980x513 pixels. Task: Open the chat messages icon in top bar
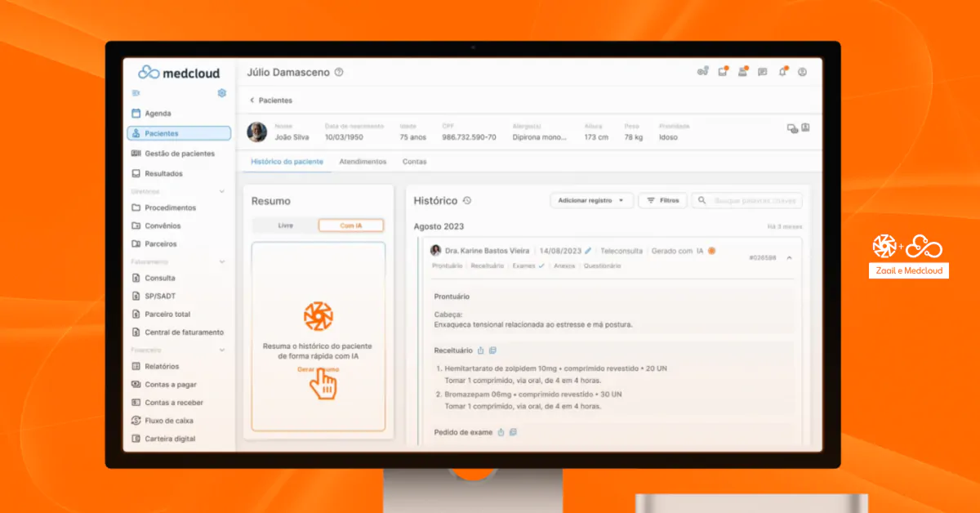point(762,72)
